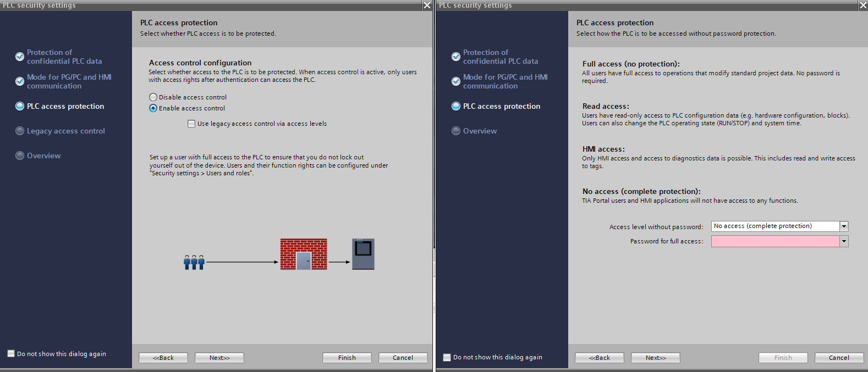Click Next>> in the right dialog
Image resolution: width=868 pixels, height=372 pixels.
655,358
